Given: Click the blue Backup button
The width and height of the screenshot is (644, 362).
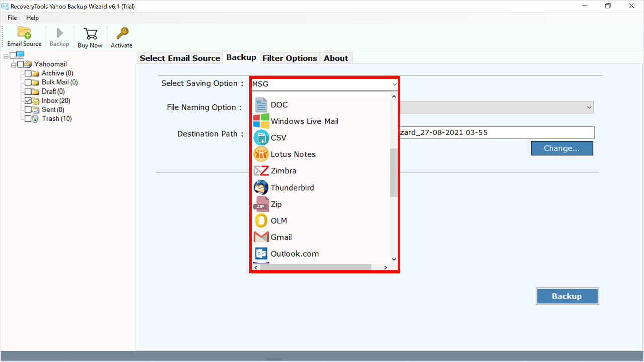Looking at the screenshot, I should pos(567,296).
